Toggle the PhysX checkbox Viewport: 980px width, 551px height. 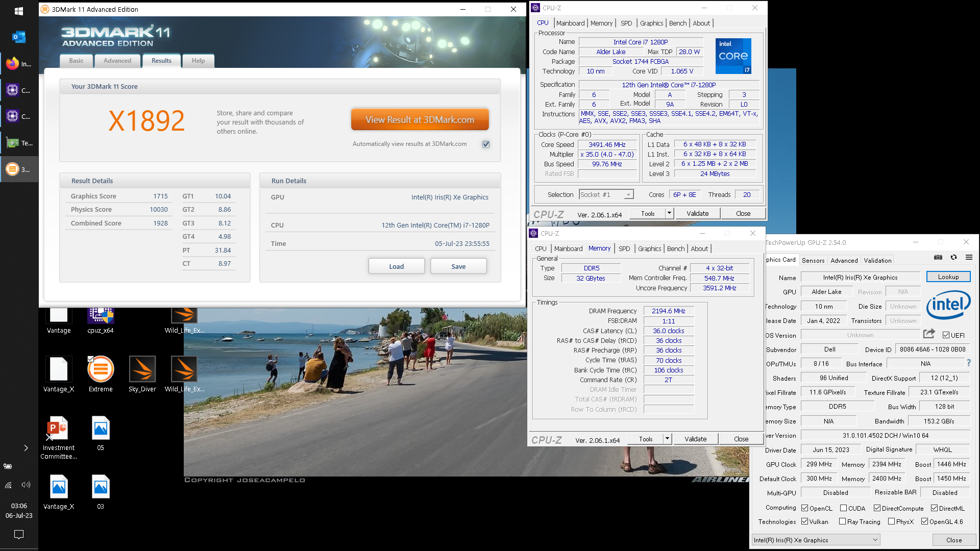[892, 521]
